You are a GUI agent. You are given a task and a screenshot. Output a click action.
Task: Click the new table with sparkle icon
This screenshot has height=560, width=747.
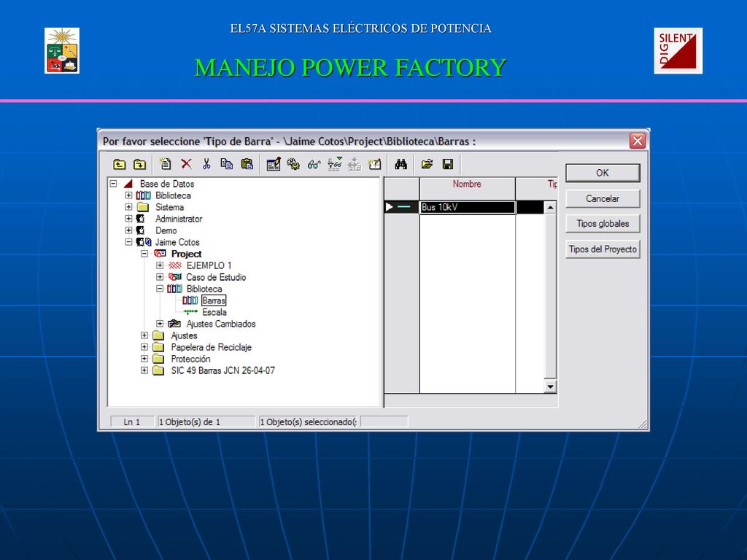[x=375, y=164]
